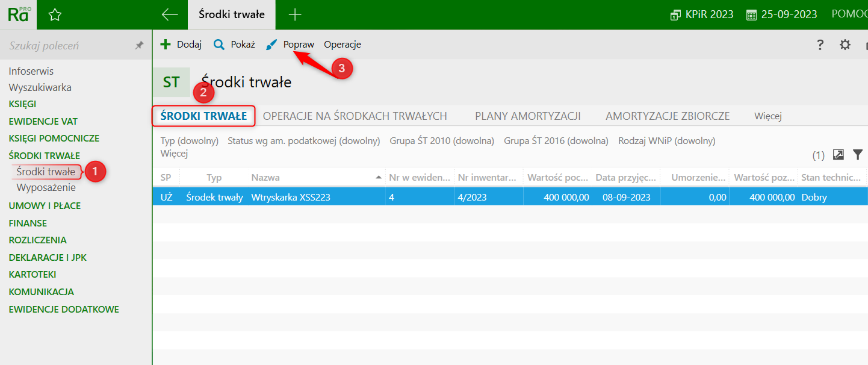The height and width of the screenshot is (365, 868).
Task: Click Więcej next to tabs
Action: pyautogui.click(x=767, y=116)
